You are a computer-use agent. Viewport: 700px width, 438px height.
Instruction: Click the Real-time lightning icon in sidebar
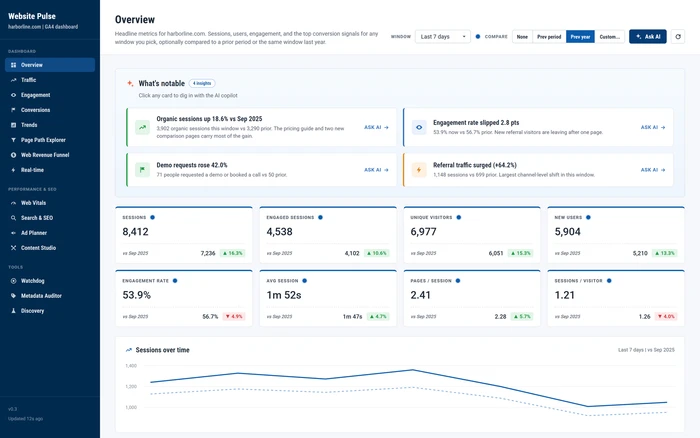(x=13, y=170)
